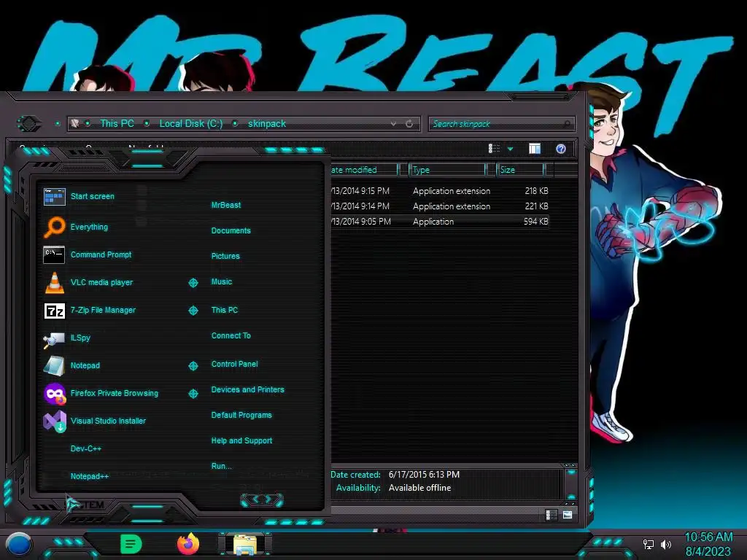
Task: Change folder view layout icon
Action: pyautogui.click(x=494, y=149)
